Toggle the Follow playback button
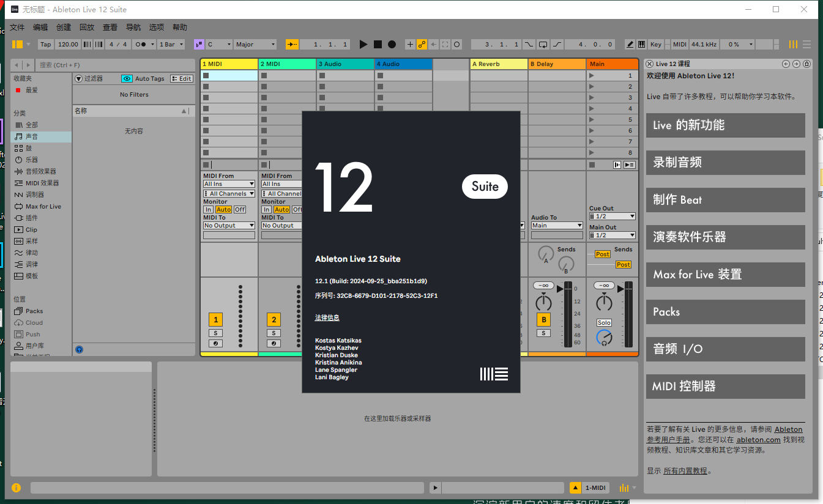The height and width of the screenshot is (504, 823). [292, 44]
